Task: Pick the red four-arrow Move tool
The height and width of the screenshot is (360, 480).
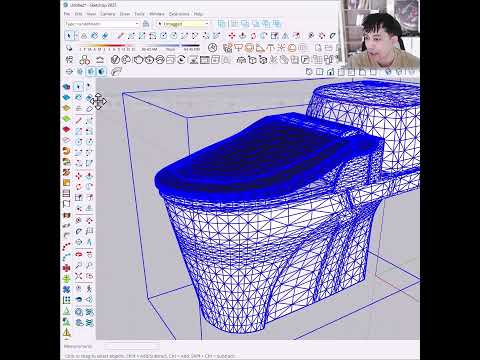Action: pos(232,36)
